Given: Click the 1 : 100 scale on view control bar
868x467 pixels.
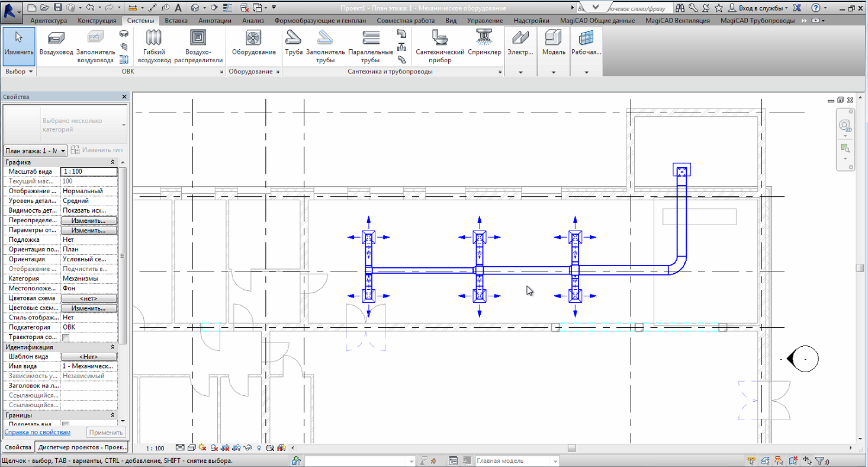Looking at the screenshot, I should [x=155, y=449].
